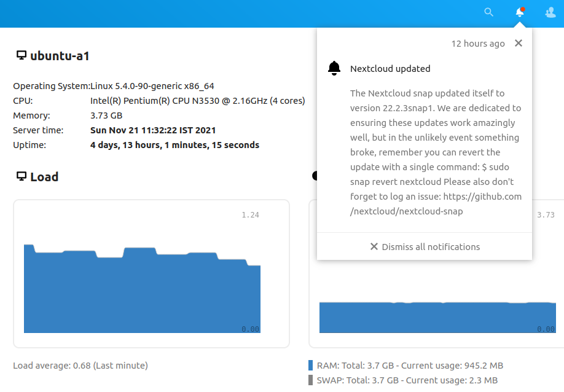The height and width of the screenshot is (392, 564).
Task: Click the red unread badge on the bell
Action: [x=523, y=8]
